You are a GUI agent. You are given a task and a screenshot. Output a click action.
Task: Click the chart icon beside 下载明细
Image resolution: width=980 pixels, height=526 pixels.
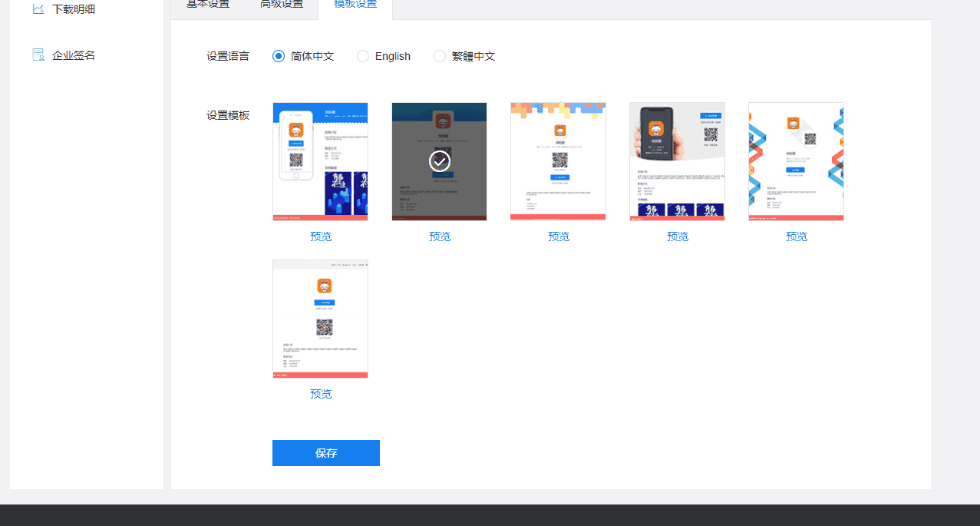[x=38, y=9]
